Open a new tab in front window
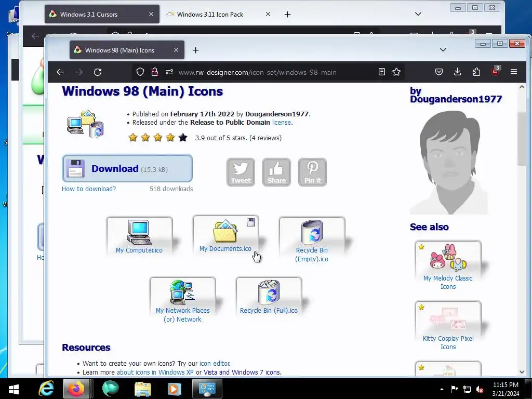The image size is (532, 399). [195, 50]
